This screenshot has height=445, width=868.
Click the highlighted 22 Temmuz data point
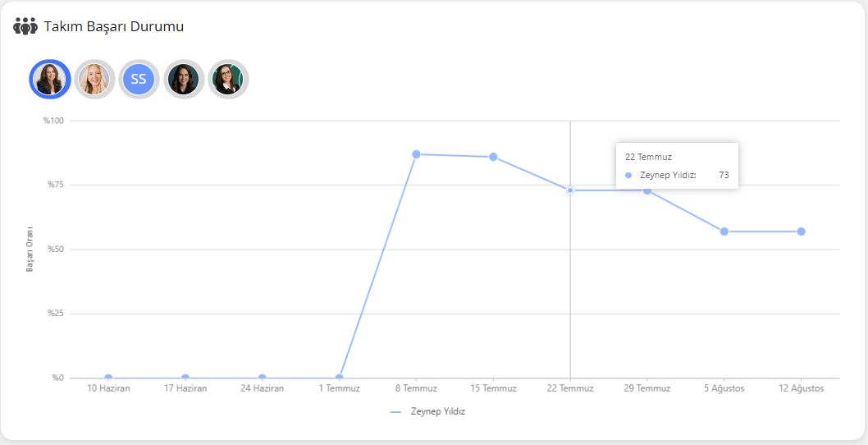(x=570, y=190)
